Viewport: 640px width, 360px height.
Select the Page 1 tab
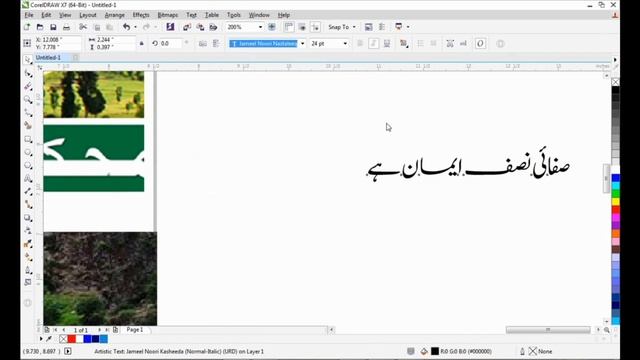135,329
